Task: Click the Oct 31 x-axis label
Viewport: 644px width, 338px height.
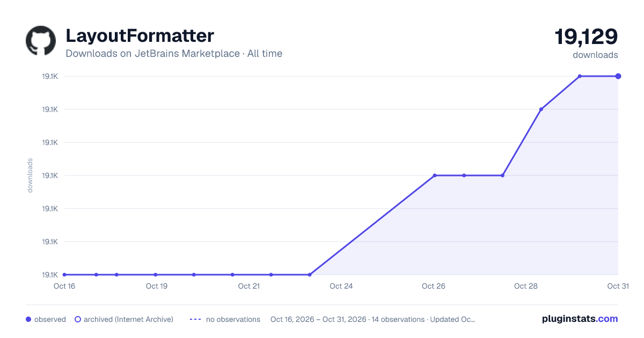Action: (x=618, y=286)
